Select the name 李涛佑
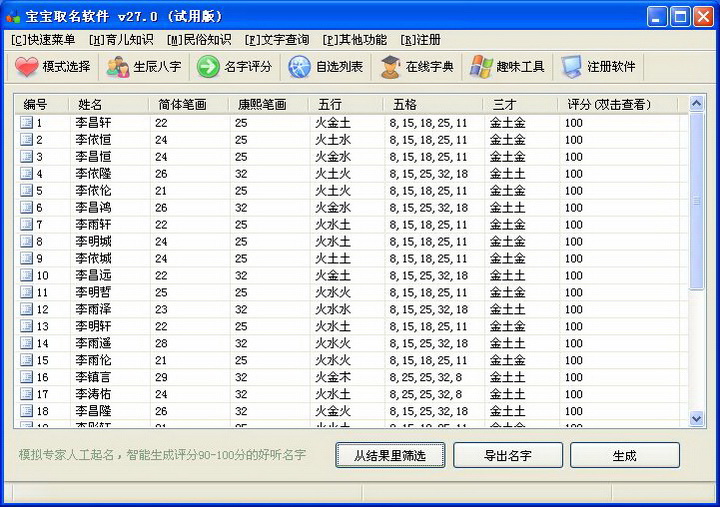720x507 pixels. pos(93,394)
